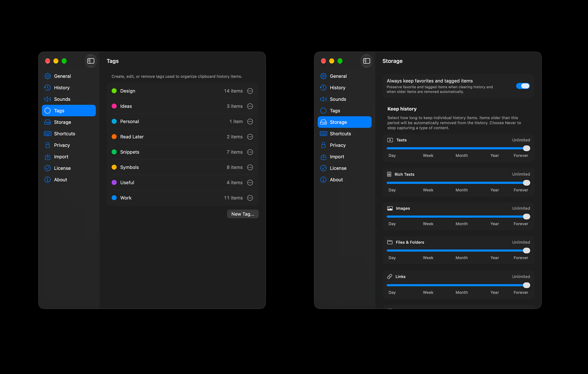The height and width of the screenshot is (374, 588).
Task: Click the Images retention slider knob
Action: (526, 217)
